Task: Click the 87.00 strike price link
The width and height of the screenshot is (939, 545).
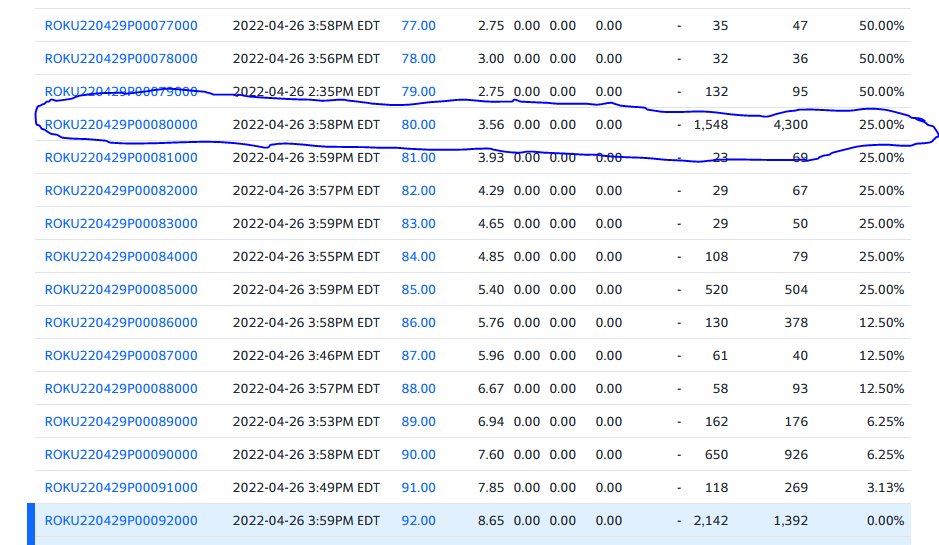Action: point(419,355)
